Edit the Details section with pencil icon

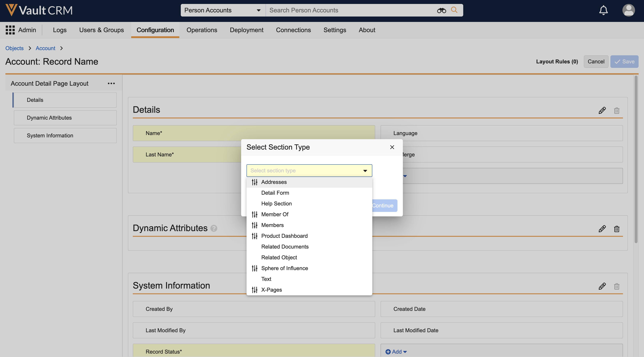(x=602, y=110)
